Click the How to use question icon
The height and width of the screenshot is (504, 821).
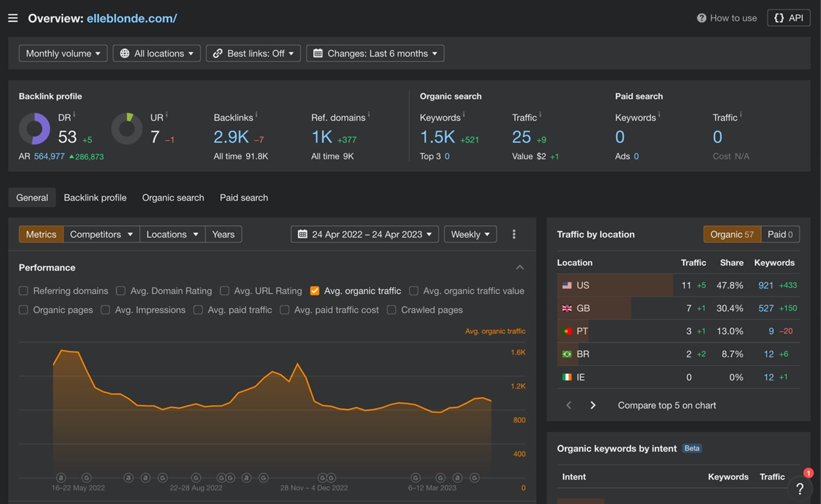pyautogui.click(x=701, y=18)
